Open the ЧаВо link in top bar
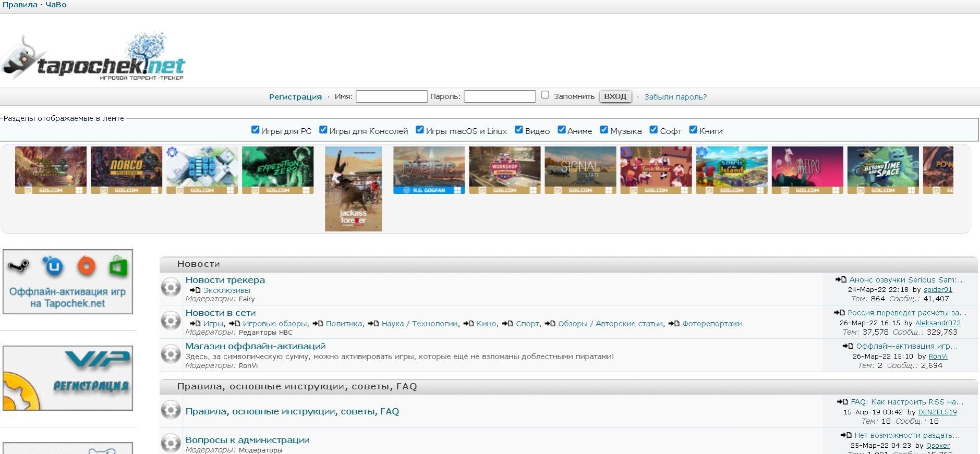 point(56,5)
